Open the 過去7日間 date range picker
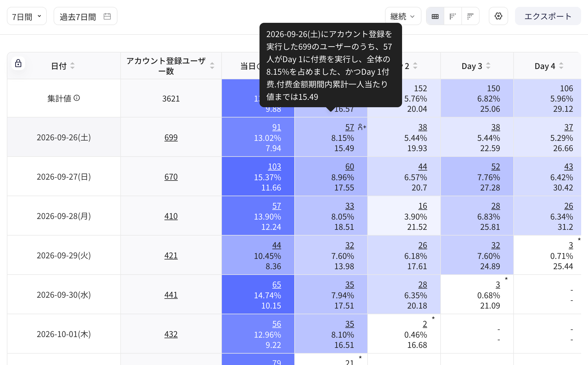Screen dimensions: 588x365 [85, 16]
